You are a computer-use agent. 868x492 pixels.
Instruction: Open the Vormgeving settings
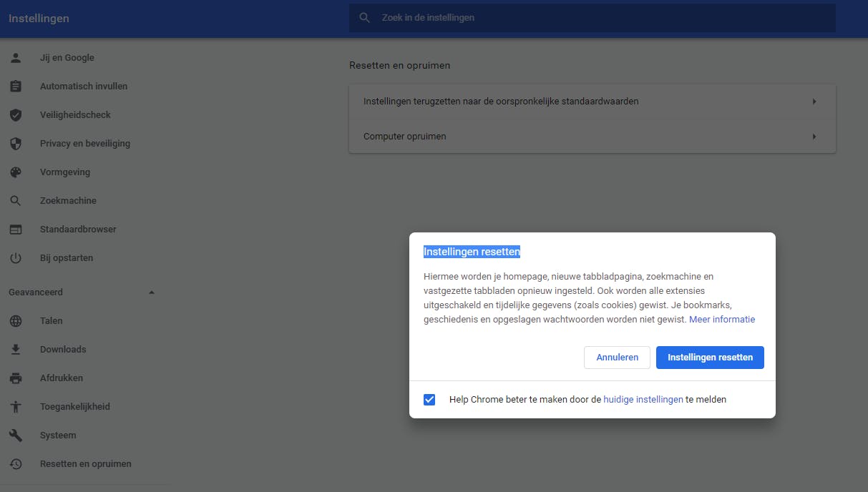click(65, 172)
